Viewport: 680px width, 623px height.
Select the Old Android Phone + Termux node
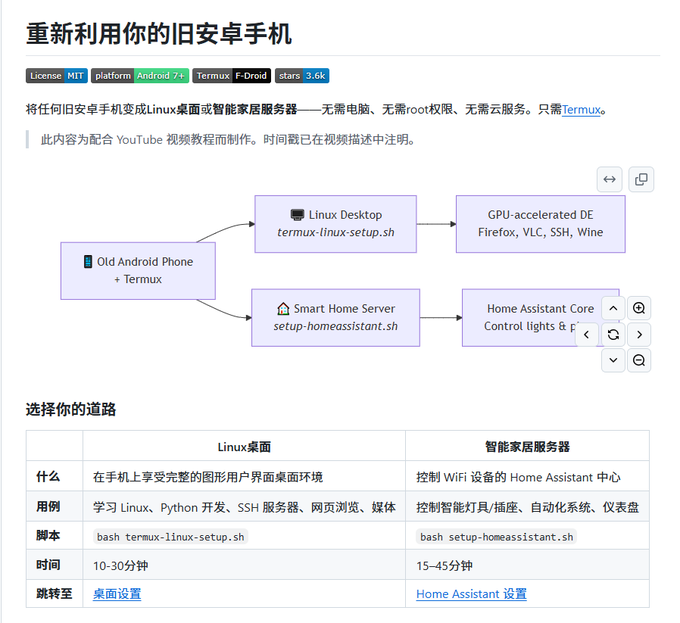[x=138, y=271]
